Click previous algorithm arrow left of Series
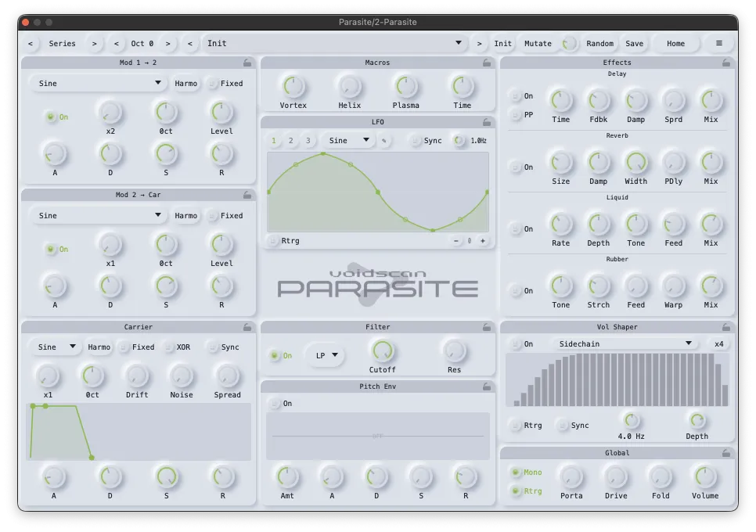 click(31, 43)
